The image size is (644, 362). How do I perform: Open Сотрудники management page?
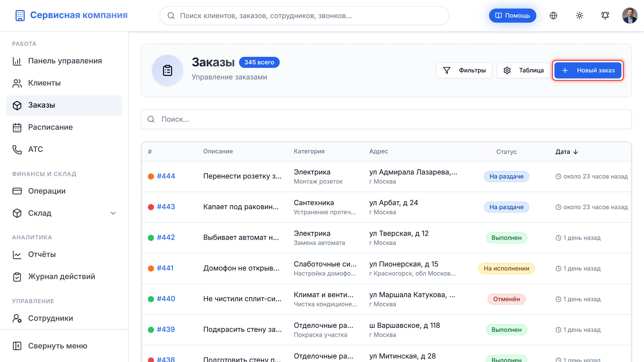(64, 318)
